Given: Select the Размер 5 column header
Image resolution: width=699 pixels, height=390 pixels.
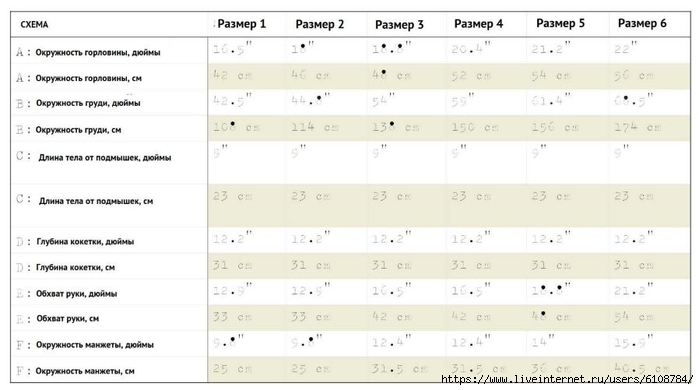Looking at the screenshot, I should pyautogui.click(x=560, y=23).
